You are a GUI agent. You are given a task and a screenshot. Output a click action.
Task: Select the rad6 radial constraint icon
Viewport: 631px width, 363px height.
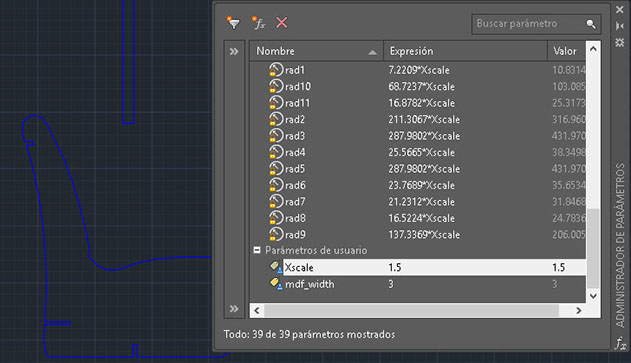point(276,185)
